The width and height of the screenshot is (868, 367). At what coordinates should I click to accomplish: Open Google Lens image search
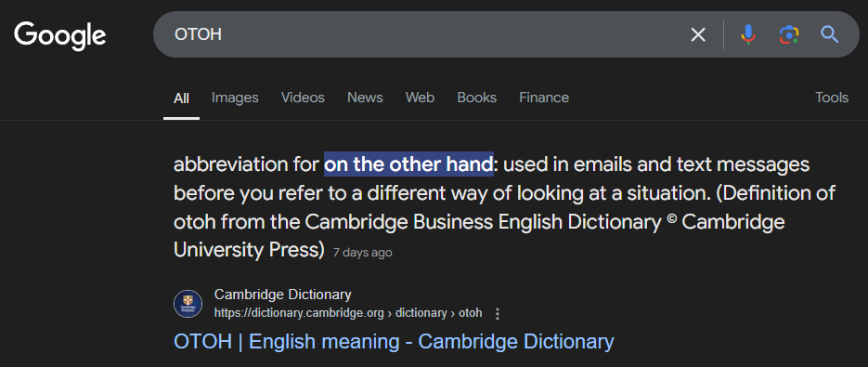[789, 35]
